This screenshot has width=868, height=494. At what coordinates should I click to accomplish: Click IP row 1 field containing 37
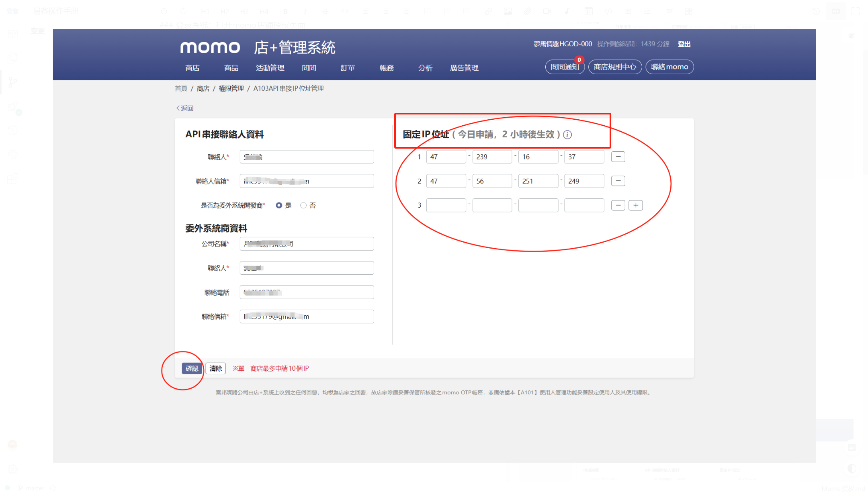pyautogui.click(x=584, y=157)
